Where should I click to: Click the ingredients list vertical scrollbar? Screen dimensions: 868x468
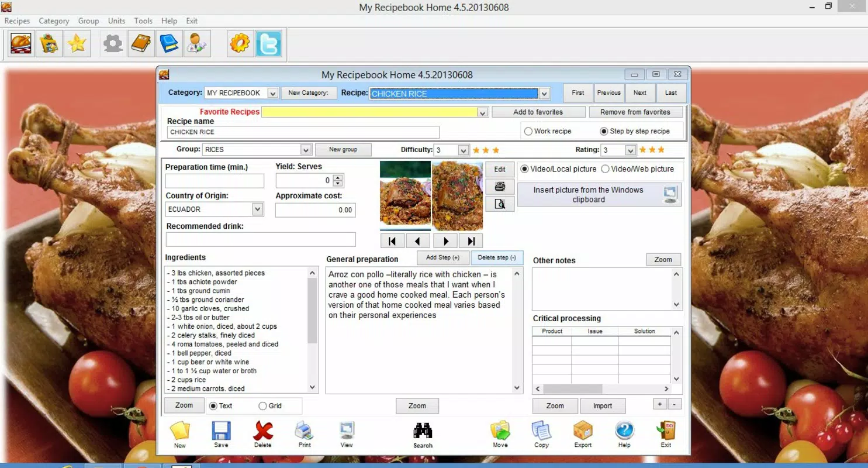[x=312, y=331]
